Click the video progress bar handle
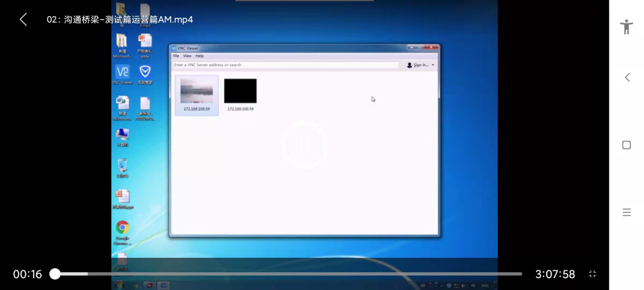Screen dimensions: 644x290 [55, 274]
